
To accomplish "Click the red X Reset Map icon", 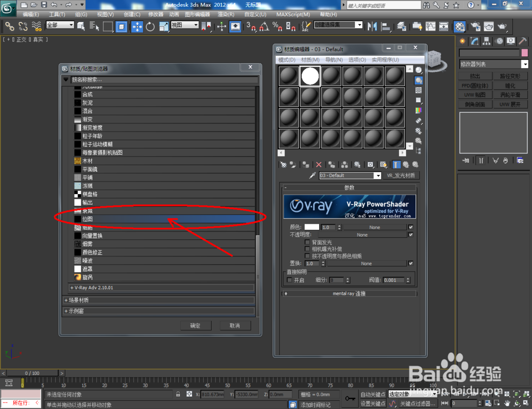I will tap(319, 165).
